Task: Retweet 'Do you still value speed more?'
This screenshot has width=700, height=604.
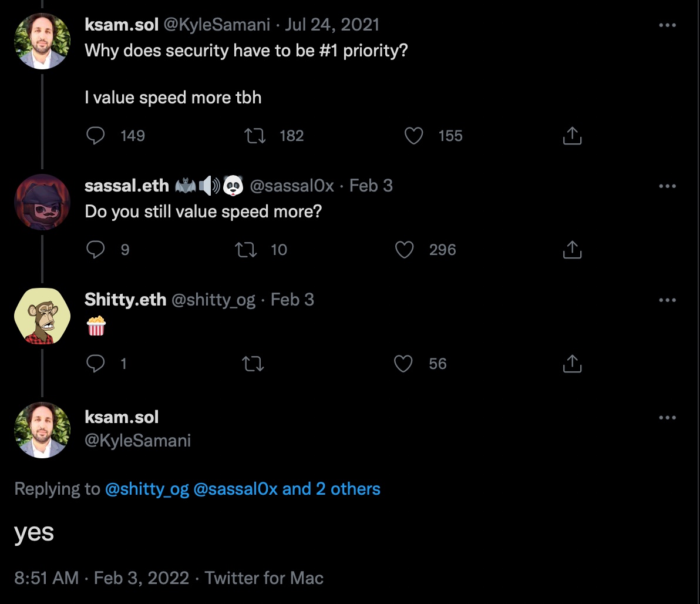Action: (244, 250)
